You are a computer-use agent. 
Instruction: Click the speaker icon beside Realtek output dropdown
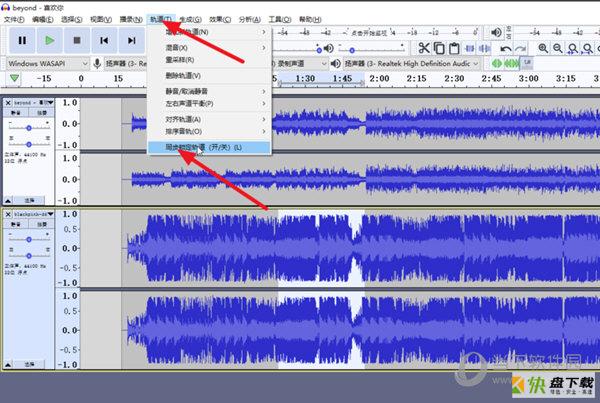(336, 64)
